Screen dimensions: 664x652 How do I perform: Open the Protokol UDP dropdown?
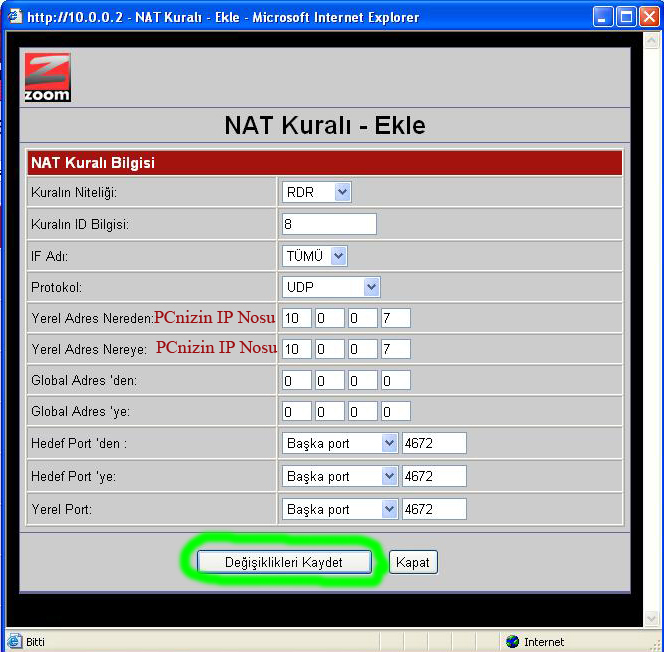[x=331, y=287]
